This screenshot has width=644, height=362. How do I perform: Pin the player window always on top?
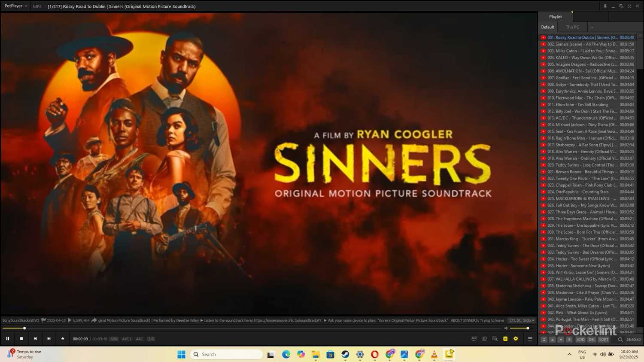pos(605,6)
